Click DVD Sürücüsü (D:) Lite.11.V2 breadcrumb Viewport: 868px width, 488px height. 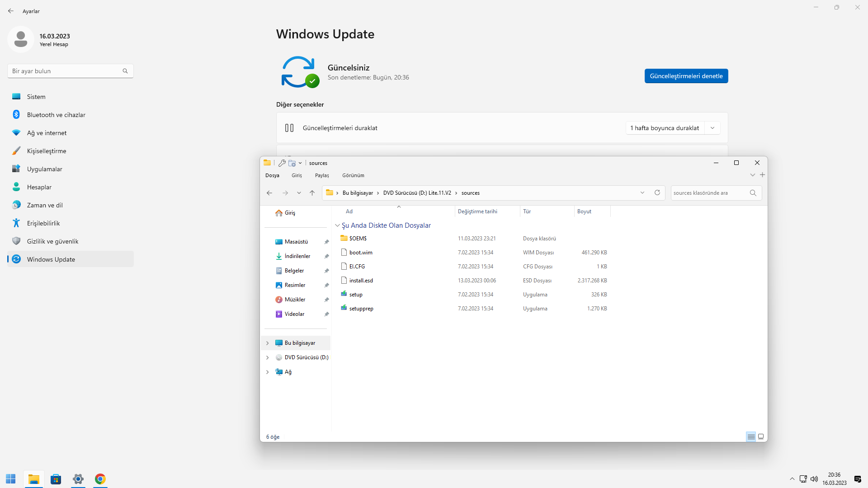coord(417,193)
